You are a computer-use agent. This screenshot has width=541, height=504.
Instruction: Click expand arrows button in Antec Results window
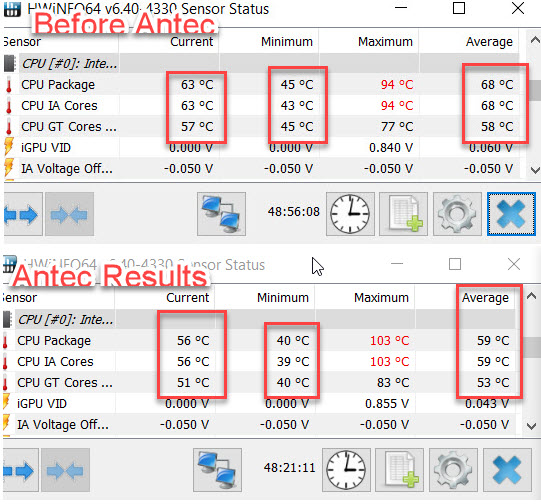20,470
